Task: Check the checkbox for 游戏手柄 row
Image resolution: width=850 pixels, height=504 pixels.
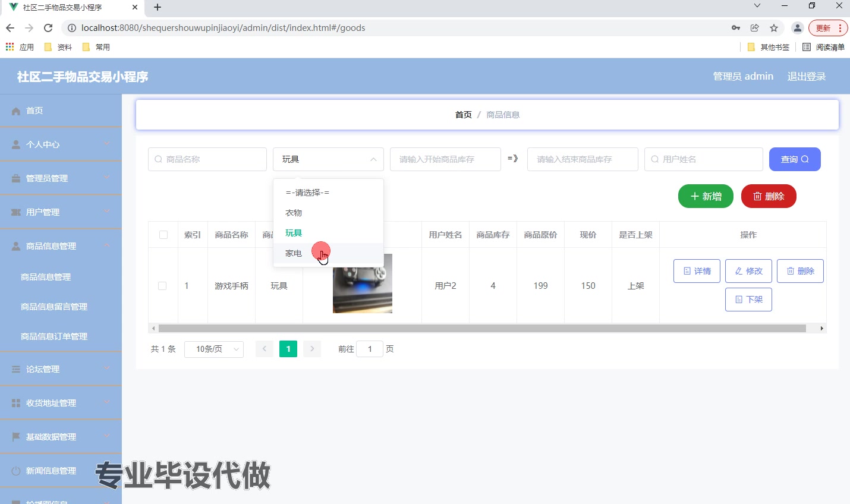Action: point(163,285)
